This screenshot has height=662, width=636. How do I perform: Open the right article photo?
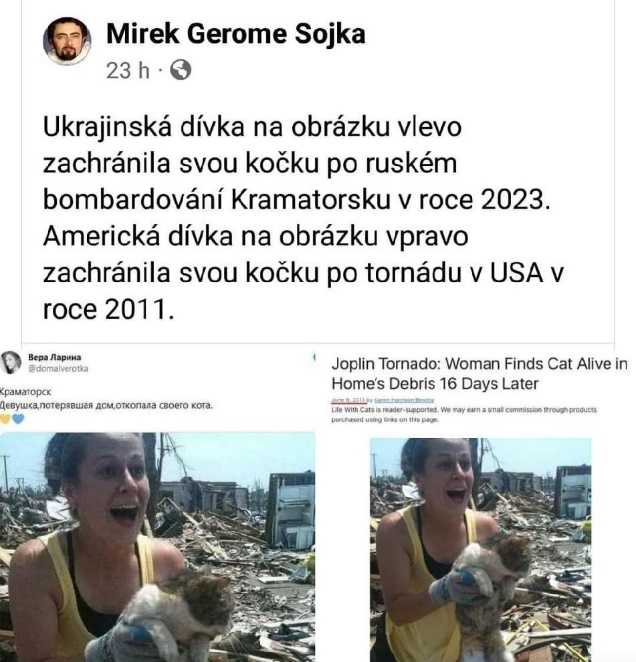click(481, 550)
